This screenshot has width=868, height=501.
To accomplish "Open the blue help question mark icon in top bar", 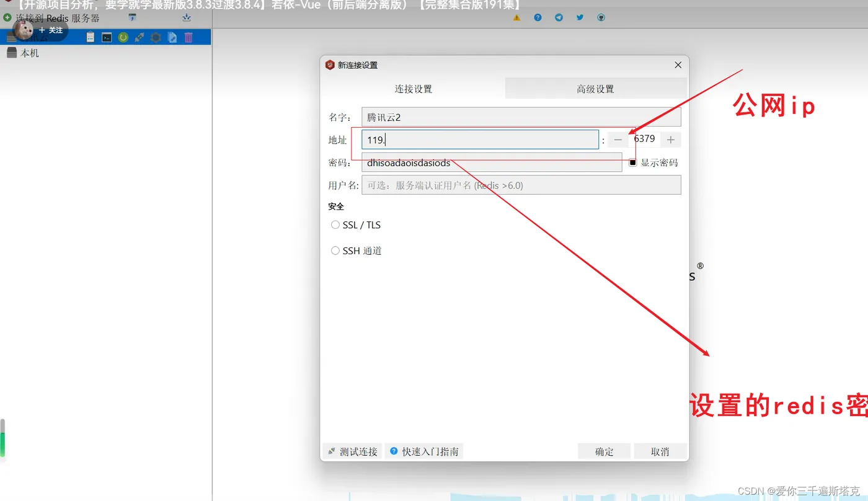I will click(538, 17).
